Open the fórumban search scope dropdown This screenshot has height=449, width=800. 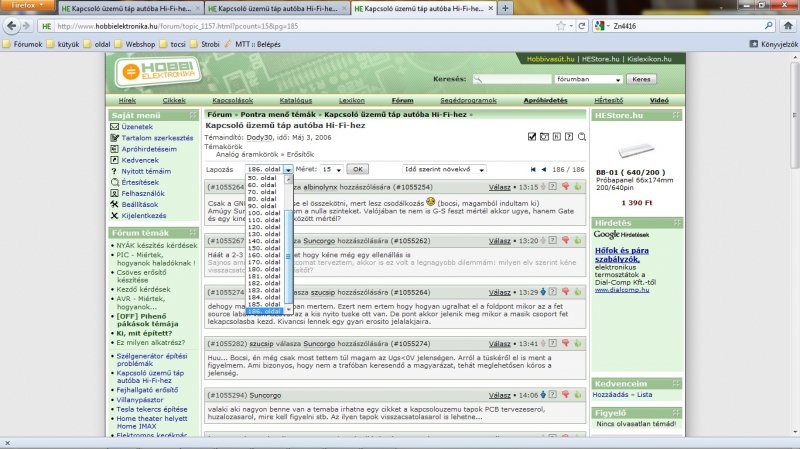[588, 80]
